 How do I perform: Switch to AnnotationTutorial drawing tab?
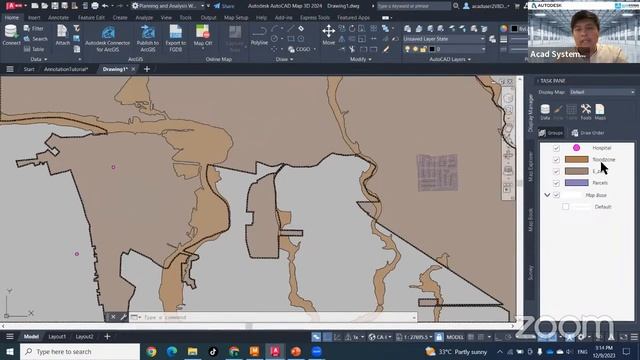66,69
